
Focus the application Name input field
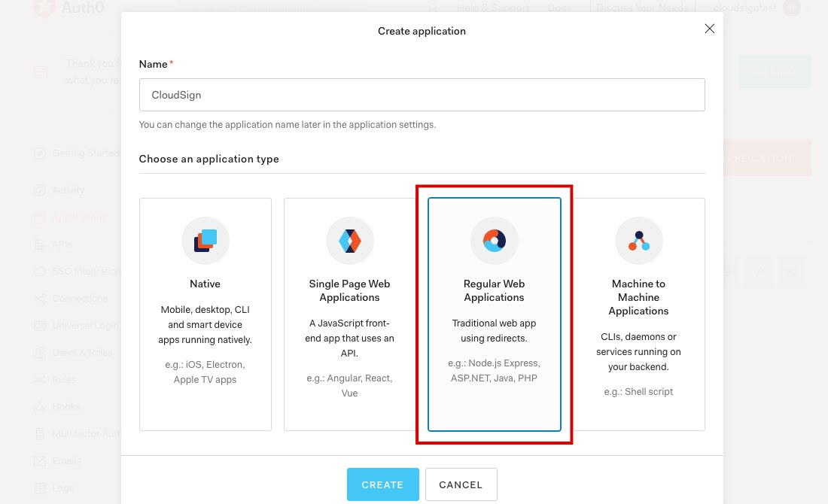tap(422, 95)
